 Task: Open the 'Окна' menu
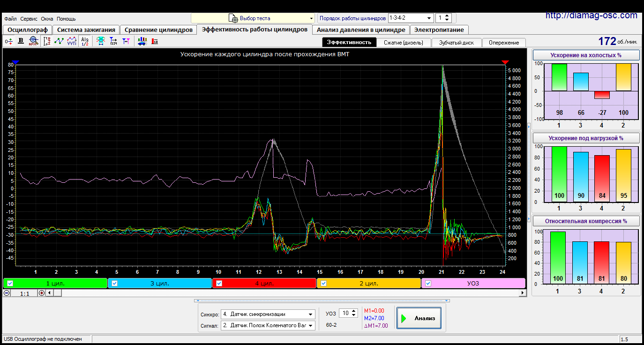[47, 19]
